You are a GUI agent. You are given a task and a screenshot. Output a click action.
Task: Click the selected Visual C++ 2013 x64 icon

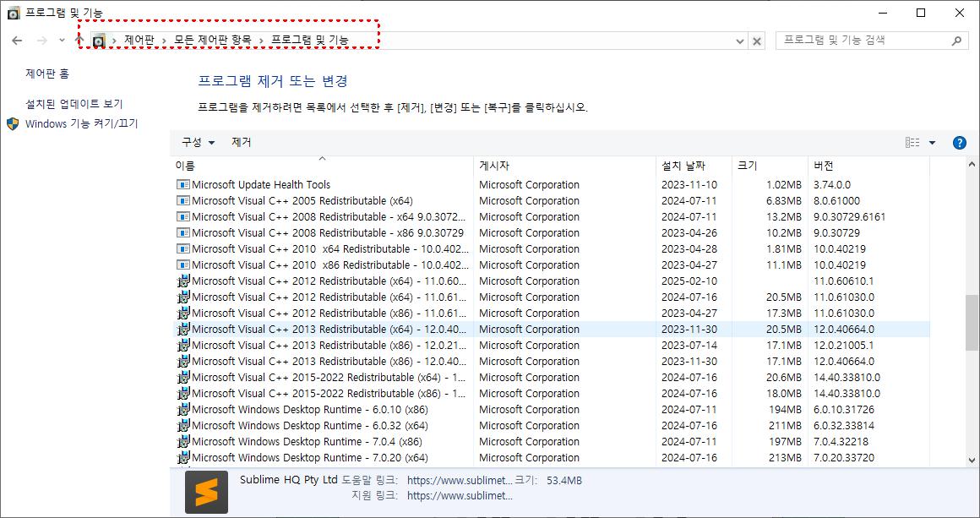tap(183, 330)
